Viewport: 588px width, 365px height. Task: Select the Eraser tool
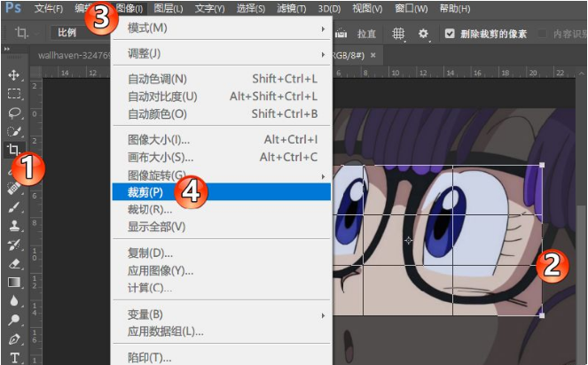tap(14, 263)
